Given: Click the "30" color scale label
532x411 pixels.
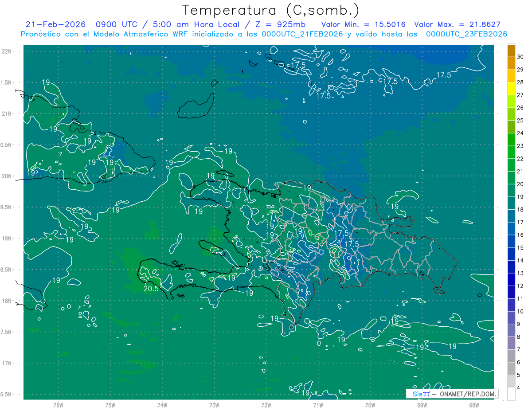Looking at the screenshot, I should tap(520, 56).
